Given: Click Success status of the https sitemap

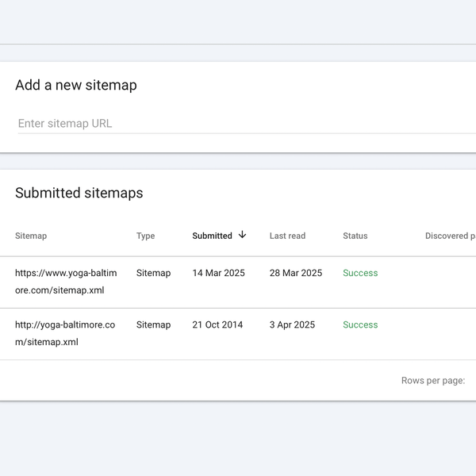Looking at the screenshot, I should pyautogui.click(x=360, y=273).
